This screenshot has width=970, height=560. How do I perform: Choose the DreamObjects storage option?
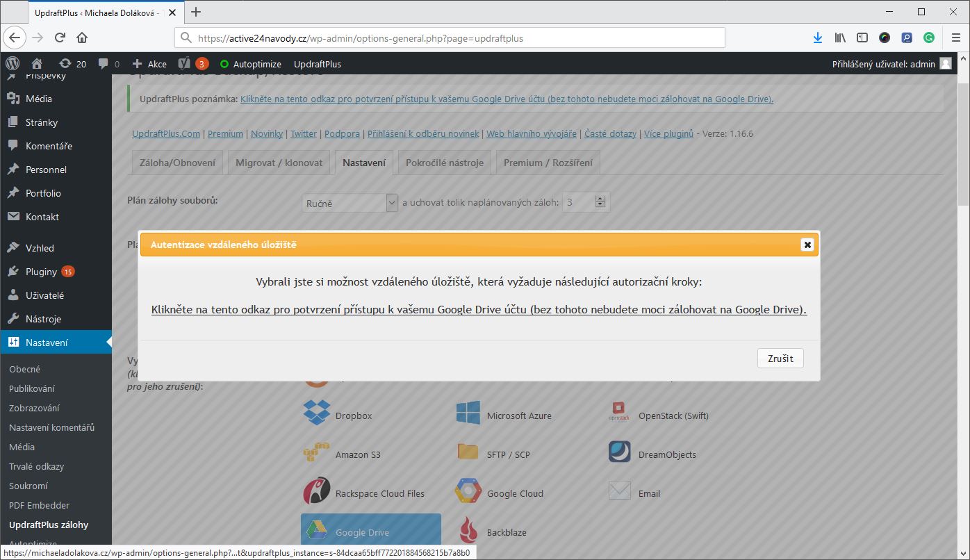(x=620, y=454)
